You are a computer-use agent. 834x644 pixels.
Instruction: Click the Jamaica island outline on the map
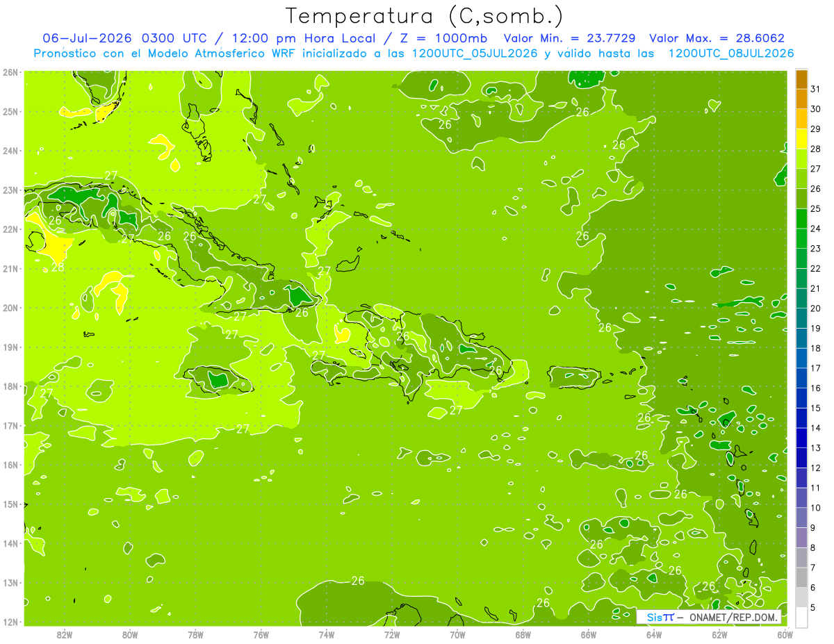click(x=219, y=380)
